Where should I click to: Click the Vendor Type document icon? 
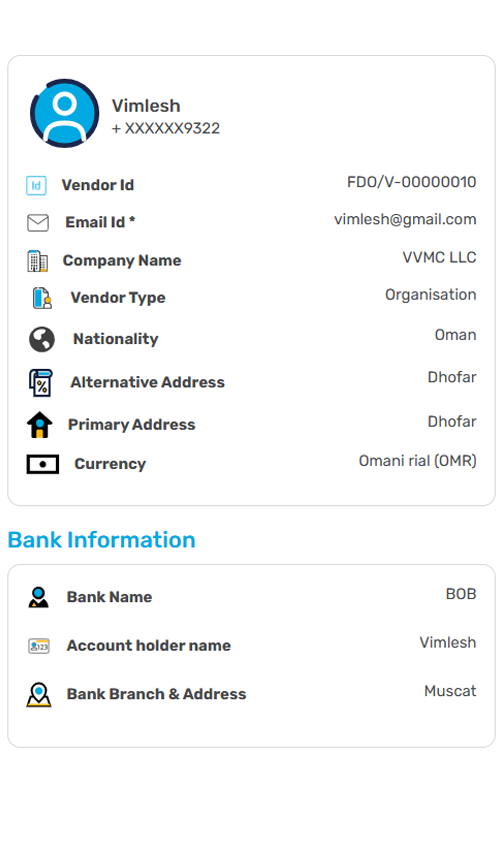tap(42, 298)
